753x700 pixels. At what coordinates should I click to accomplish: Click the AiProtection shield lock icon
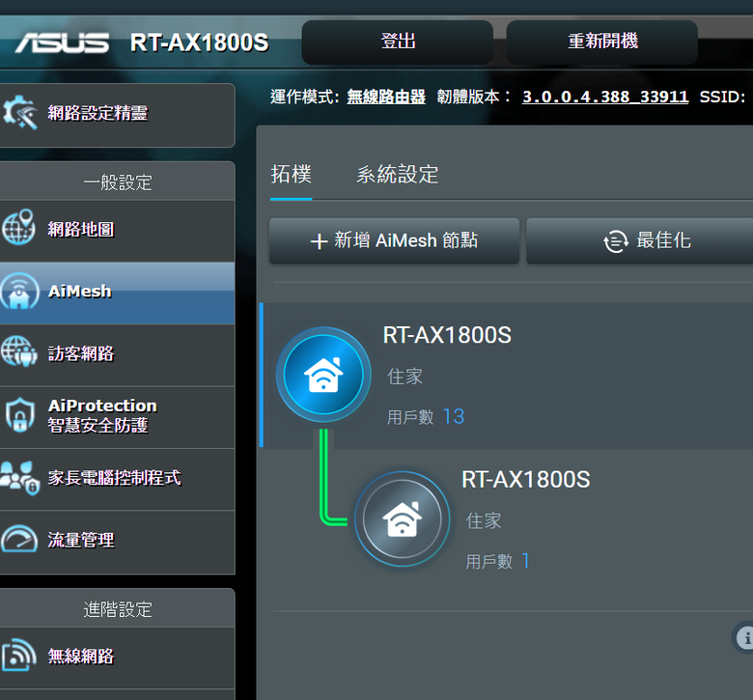pyautogui.click(x=19, y=414)
